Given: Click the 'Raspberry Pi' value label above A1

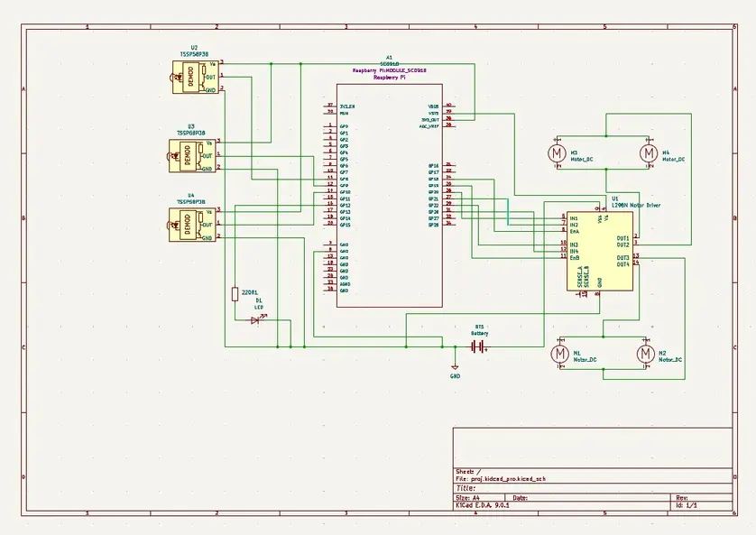Looking at the screenshot, I should pyautogui.click(x=389, y=77).
